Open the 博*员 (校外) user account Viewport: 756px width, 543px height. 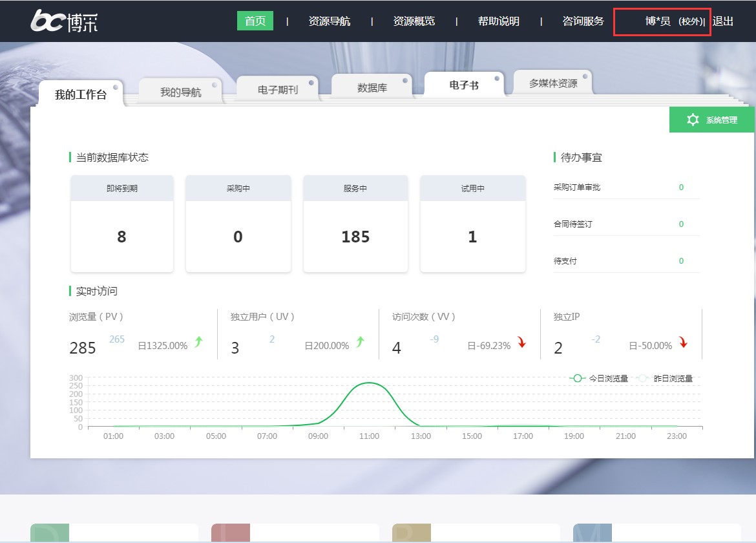click(673, 21)
